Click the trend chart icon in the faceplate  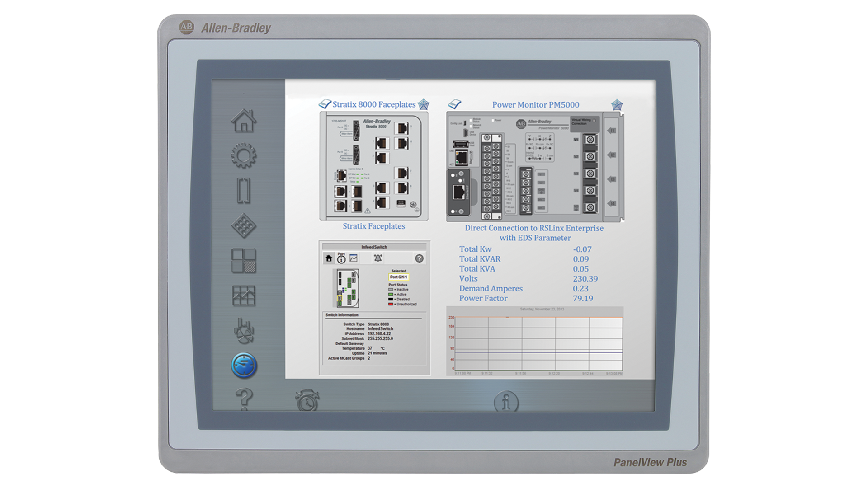[354, 258]
